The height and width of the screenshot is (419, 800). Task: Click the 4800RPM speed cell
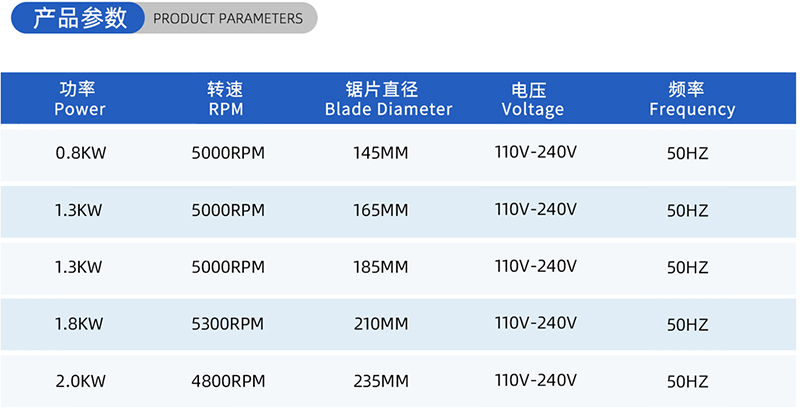[x=227, y=381]
